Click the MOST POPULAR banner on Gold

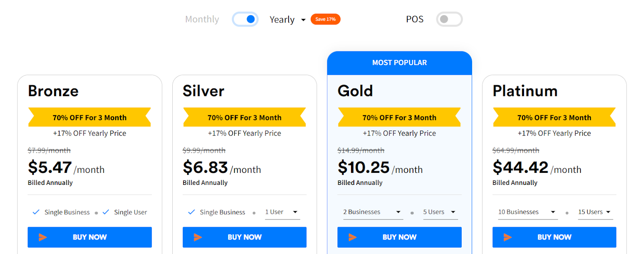399,63
